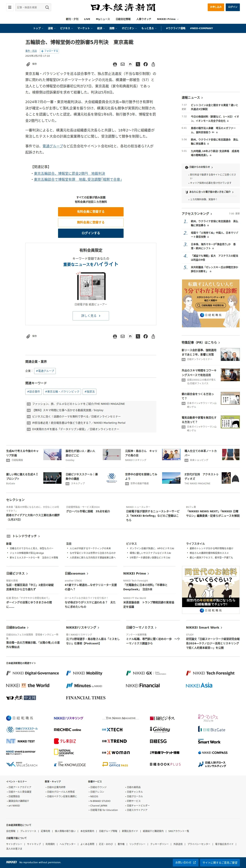Open related article 東京五輪談合、博報堂に罰金2億円
Viewport: 246px width, 868px height.
[x=69, y=173]
